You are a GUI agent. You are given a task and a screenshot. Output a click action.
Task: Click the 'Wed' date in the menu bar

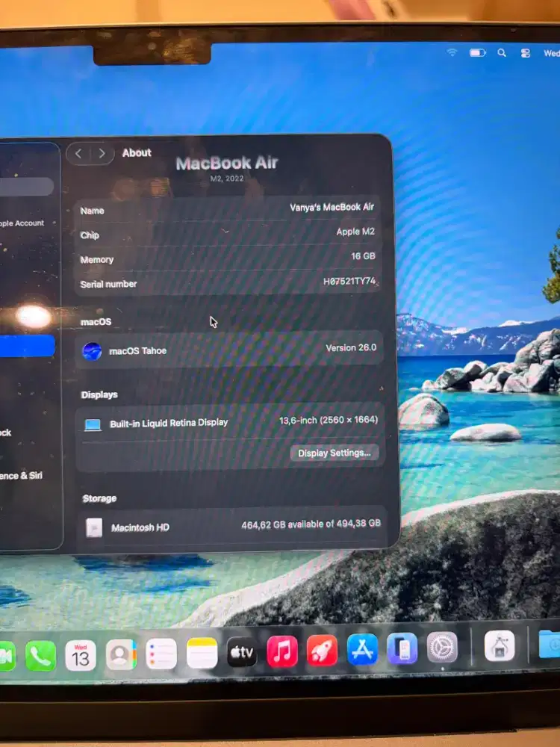click(x=552, y=53)
